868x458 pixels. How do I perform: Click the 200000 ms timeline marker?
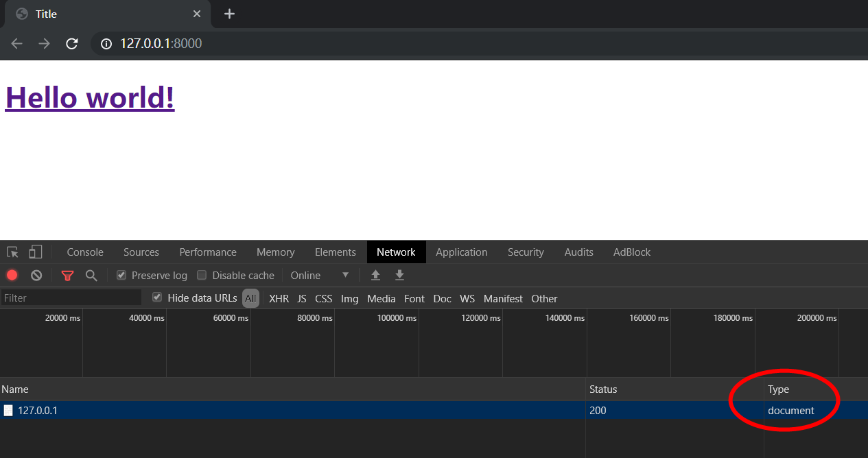pos(817,318)
